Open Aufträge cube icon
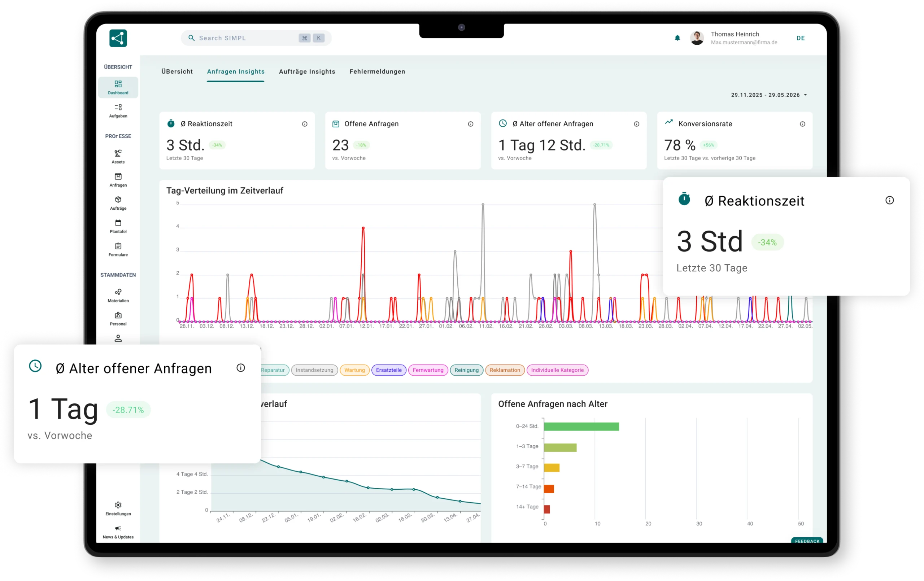The width and height of the screenshot is (924, 581). click(x=118, y=203)
